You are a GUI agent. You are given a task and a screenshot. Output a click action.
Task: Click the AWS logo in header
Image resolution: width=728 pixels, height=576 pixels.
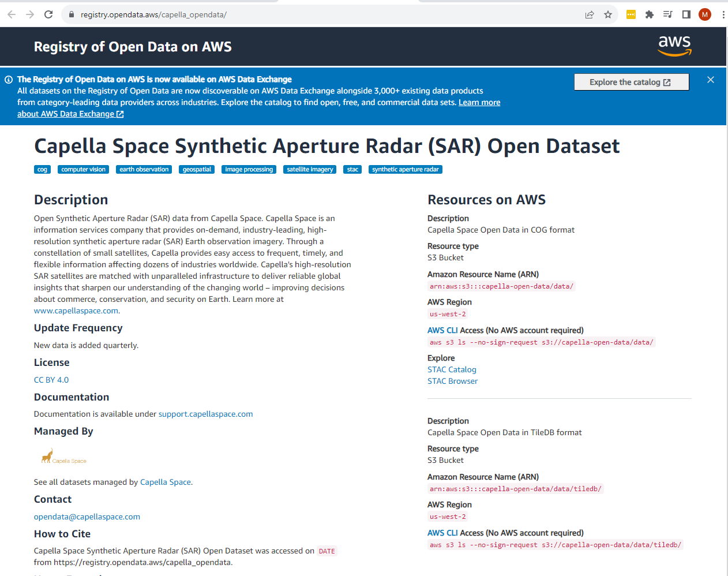675,46
